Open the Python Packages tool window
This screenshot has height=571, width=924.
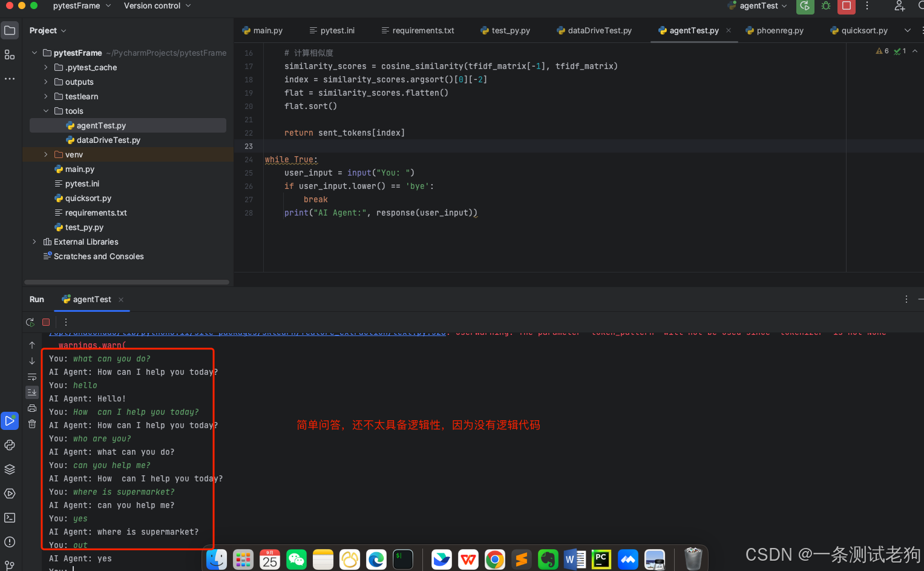(x=10, y=469)
